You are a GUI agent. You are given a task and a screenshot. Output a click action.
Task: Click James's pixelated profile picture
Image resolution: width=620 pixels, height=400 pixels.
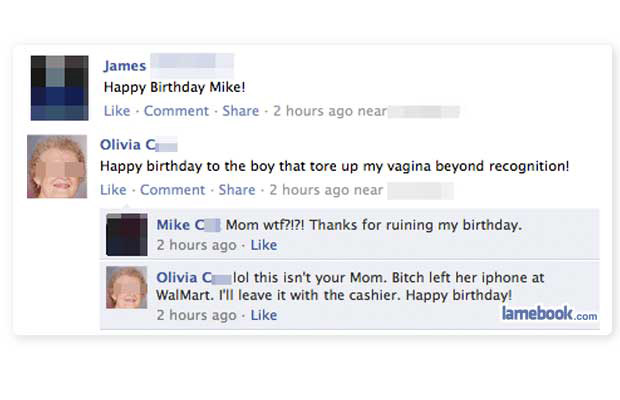pos(59,88)
